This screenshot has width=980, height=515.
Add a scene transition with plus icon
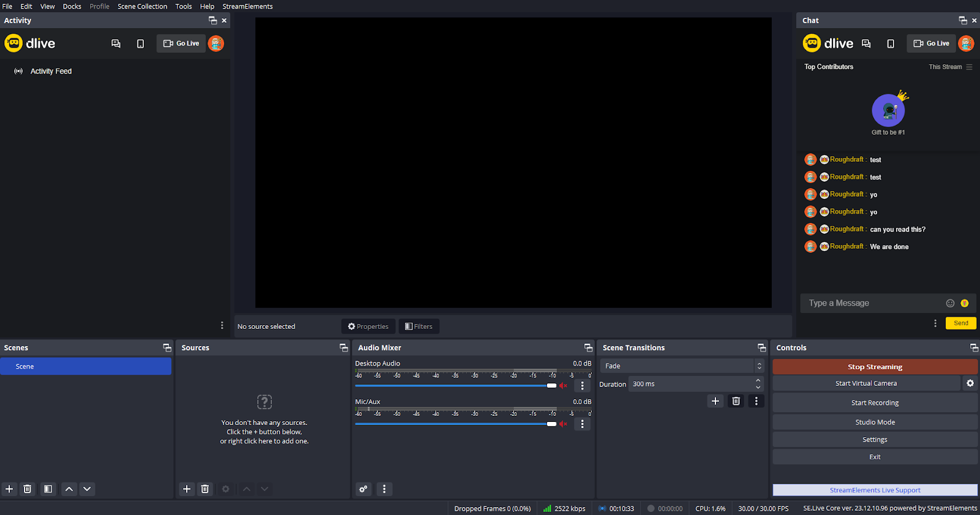715,401
